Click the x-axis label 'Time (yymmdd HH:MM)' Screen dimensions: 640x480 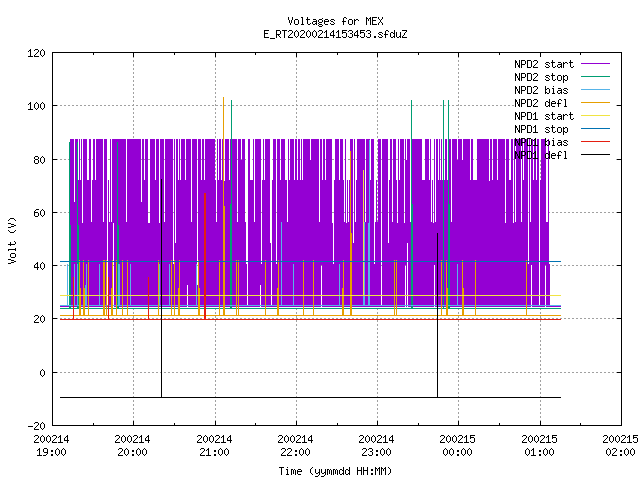[335, 471]
